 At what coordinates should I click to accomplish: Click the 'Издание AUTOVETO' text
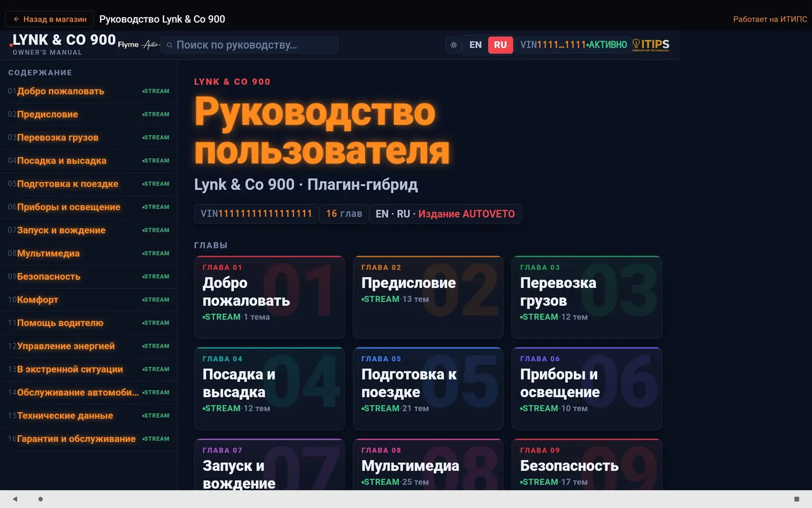466,214
